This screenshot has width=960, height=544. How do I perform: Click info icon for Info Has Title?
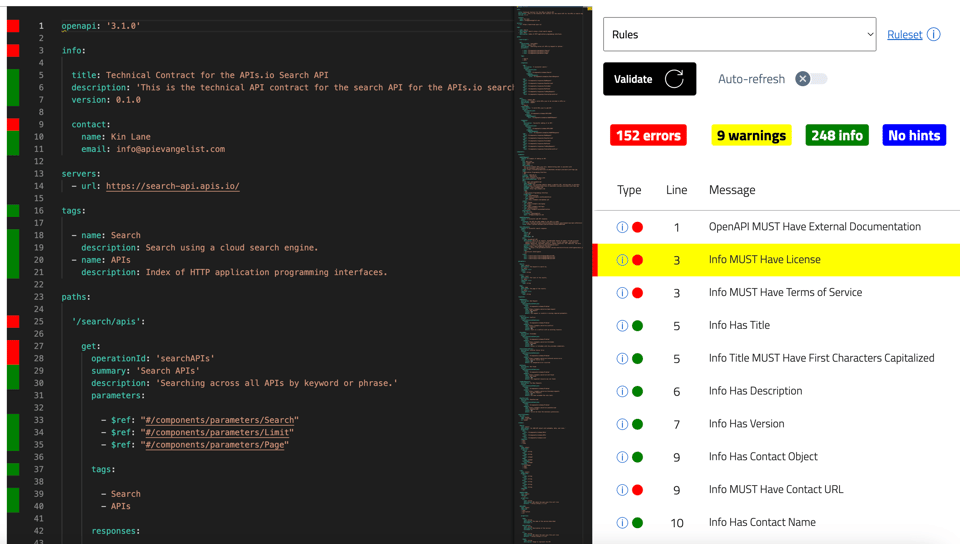[x=622, y=326]
